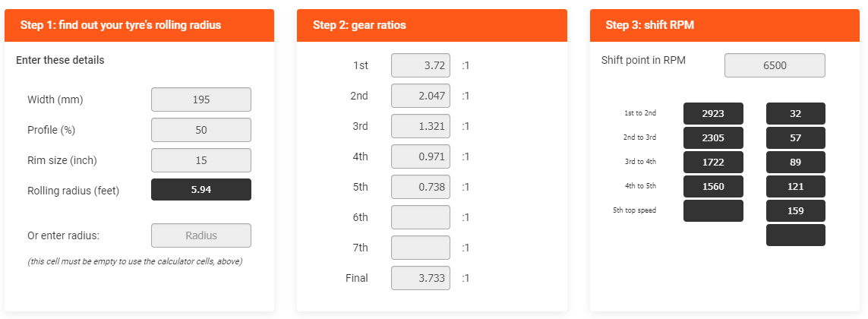Click the 3rd to 4th RPM result 1722

(713, 162)
